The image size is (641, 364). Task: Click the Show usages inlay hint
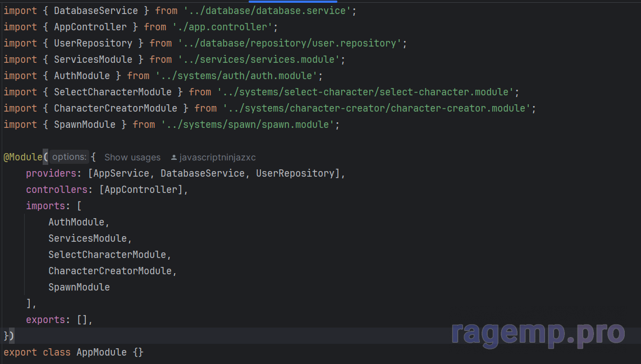click(x=132, y=158)
